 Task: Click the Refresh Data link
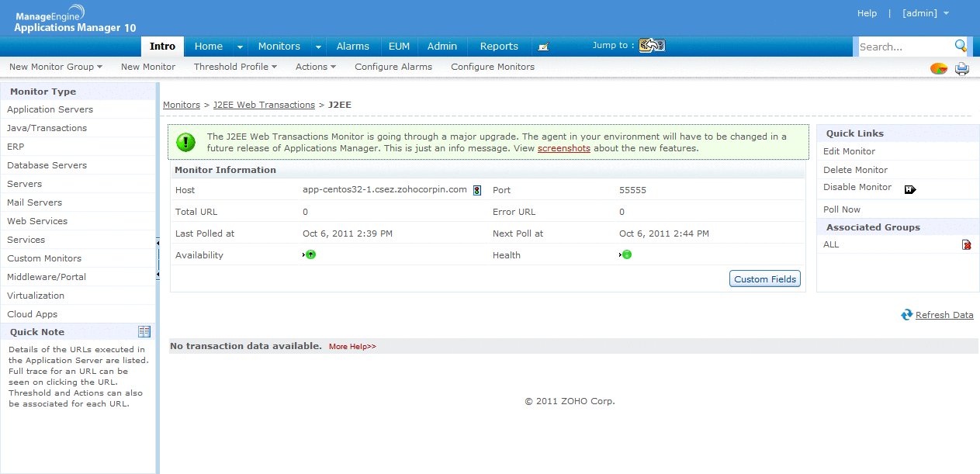(944, 315)
